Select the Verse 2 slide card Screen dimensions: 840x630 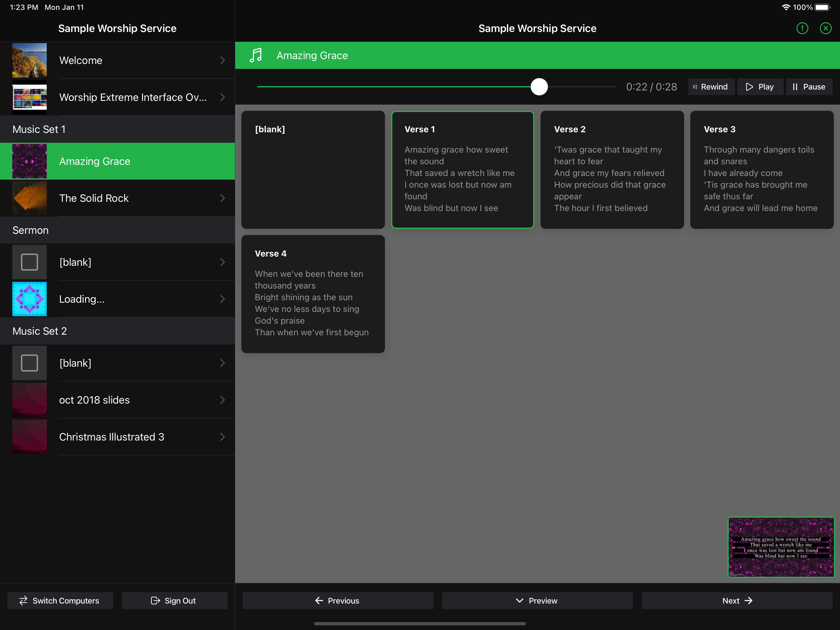click(x=612, y=169)
